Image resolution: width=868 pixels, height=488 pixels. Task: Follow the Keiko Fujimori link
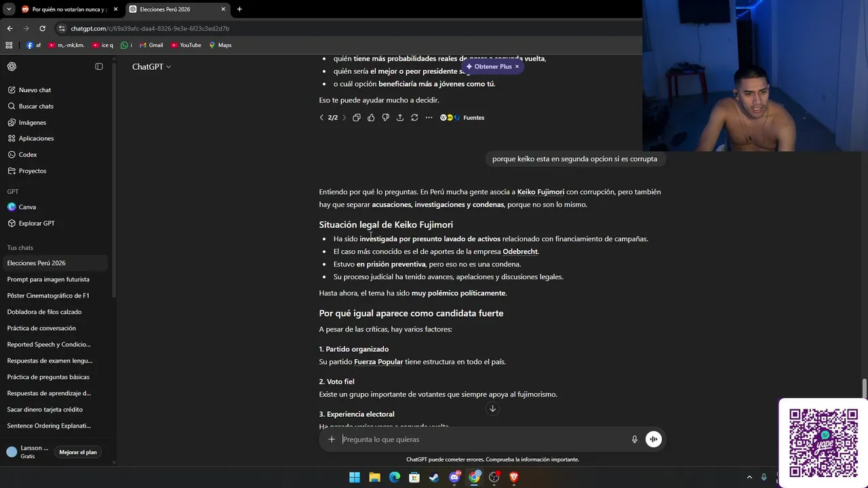pos(540,192)
